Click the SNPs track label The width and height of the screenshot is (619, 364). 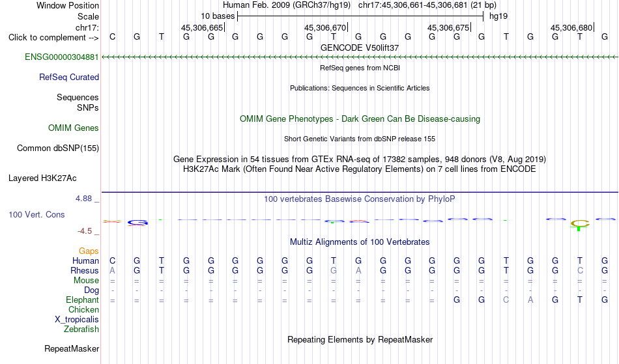tap(88, 107)
